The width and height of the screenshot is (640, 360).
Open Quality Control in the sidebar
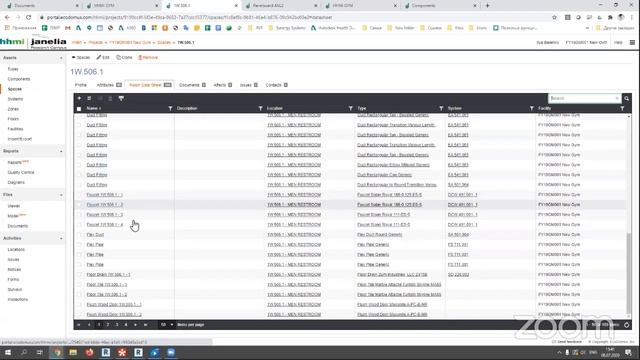(x=21, y=173)
